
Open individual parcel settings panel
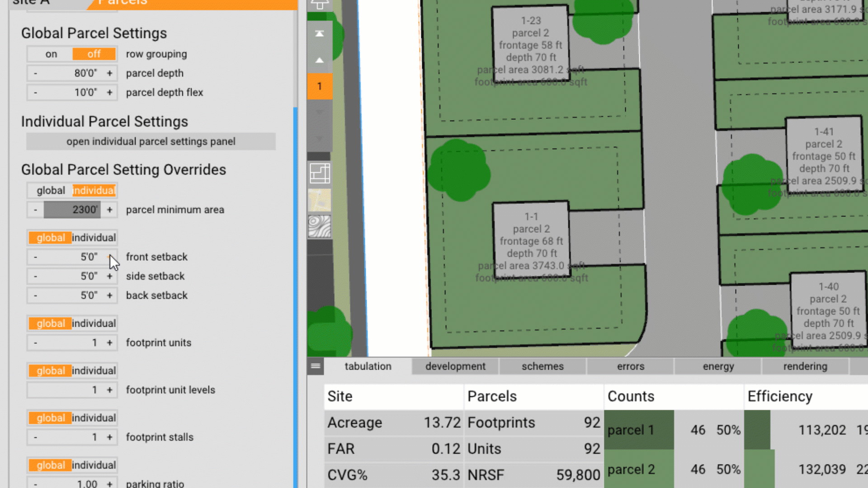[x=151, y=141]
